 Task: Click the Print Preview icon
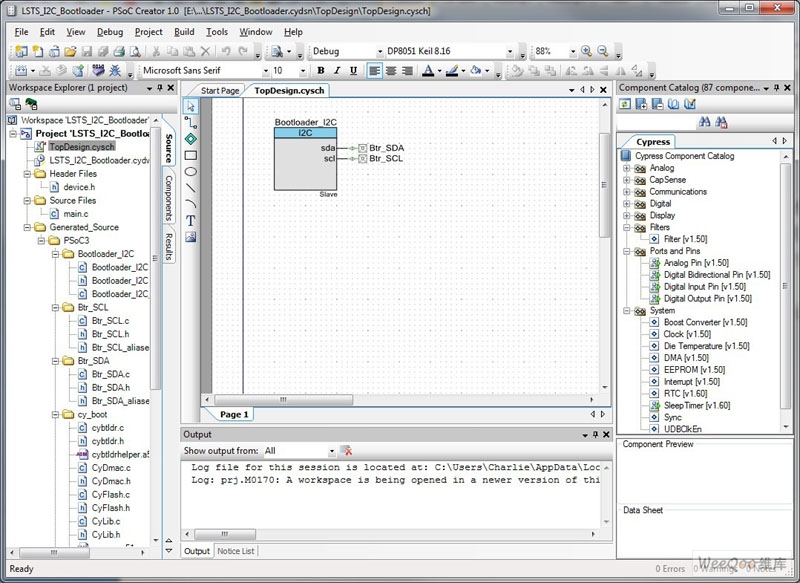135,51
